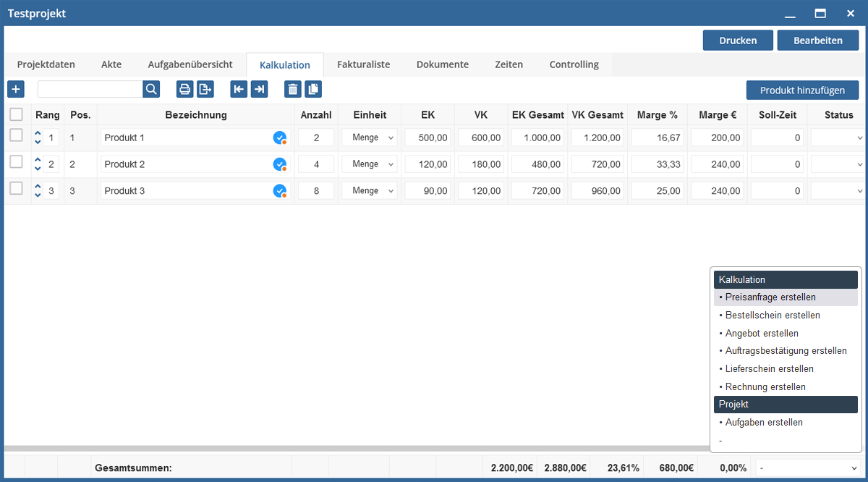Tick the checkbox for Produkt 3 row

point(16,188)
